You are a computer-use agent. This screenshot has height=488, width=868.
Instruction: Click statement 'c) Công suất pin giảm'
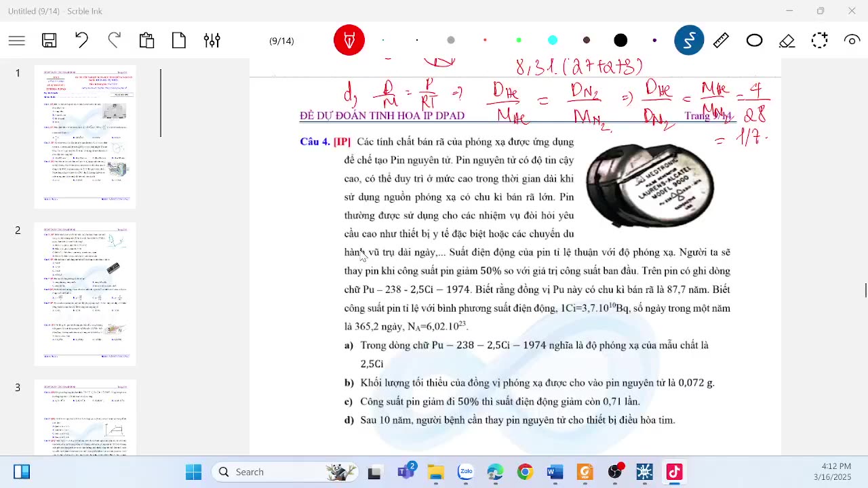492,401
